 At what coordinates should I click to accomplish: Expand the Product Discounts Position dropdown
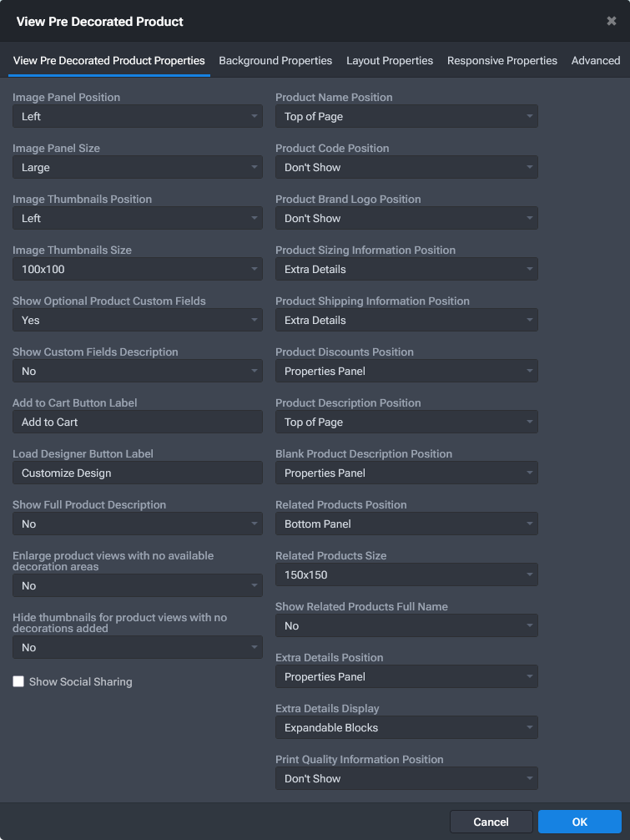[406, 371]
